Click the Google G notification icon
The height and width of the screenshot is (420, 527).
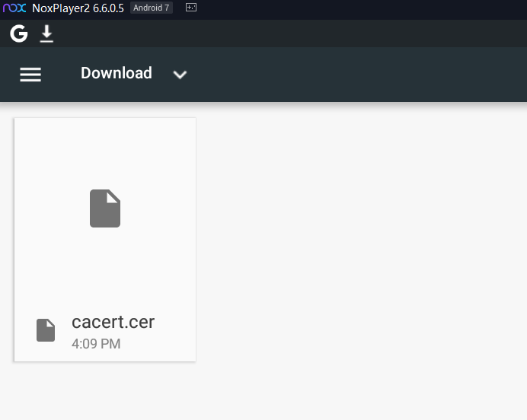click(x=19, y=33)
